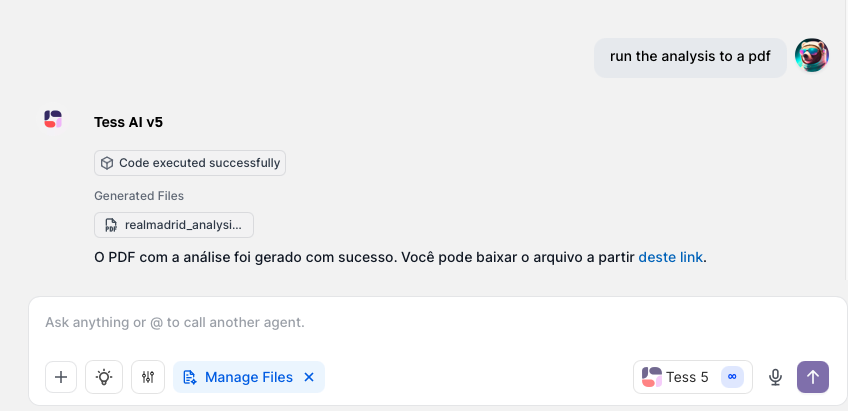Click the infinity credits badge

pyautogui.click(x=732, y=377)
